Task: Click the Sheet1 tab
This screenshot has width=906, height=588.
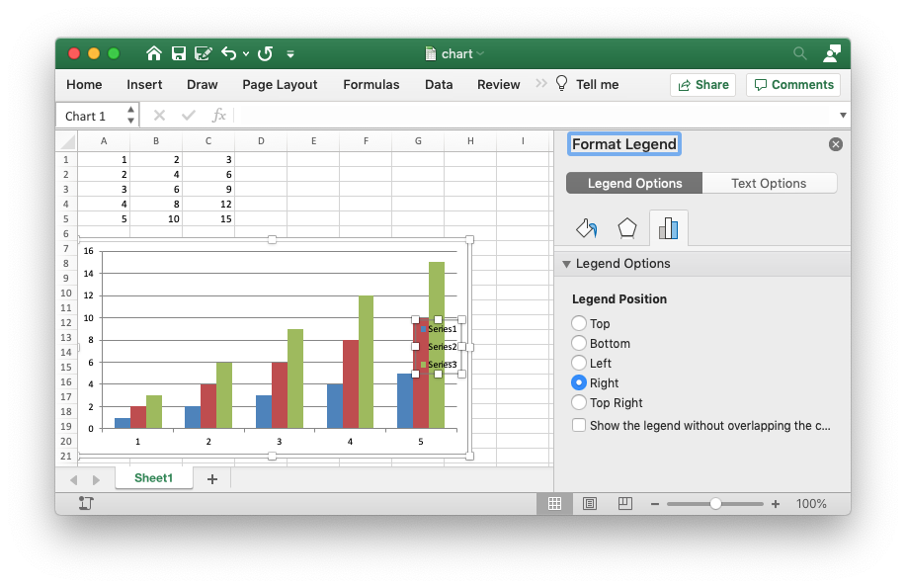Action: pos(154,478)
